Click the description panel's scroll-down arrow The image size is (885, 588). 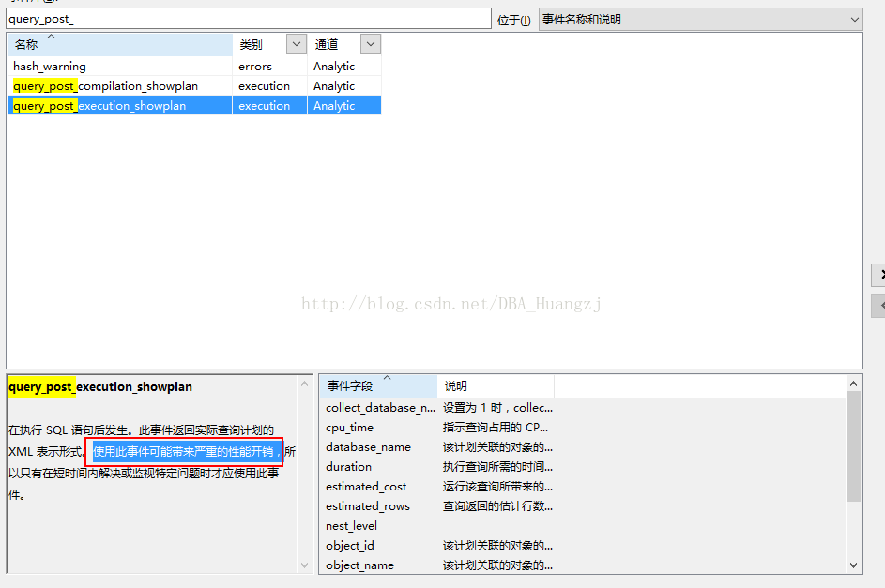pyautogui.click(x=305, y=565)
